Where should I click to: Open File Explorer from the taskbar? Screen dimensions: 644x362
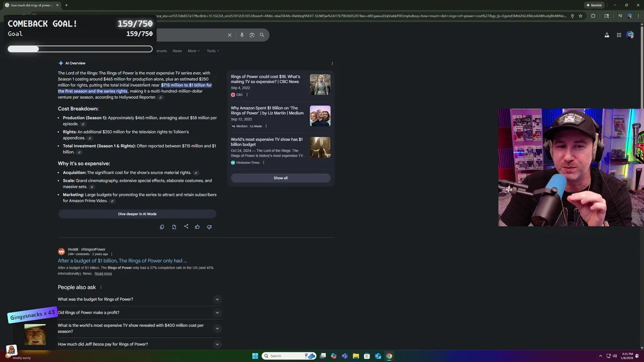coord(356,356)
